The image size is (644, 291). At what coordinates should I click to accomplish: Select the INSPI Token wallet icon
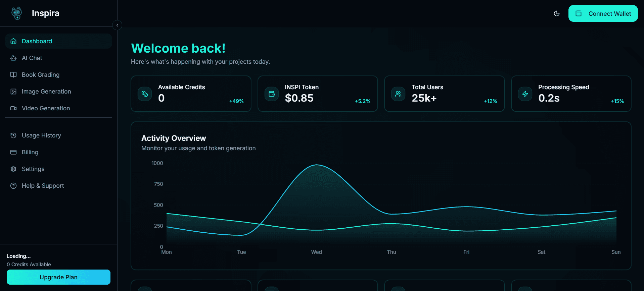click(x=272, y=94)
